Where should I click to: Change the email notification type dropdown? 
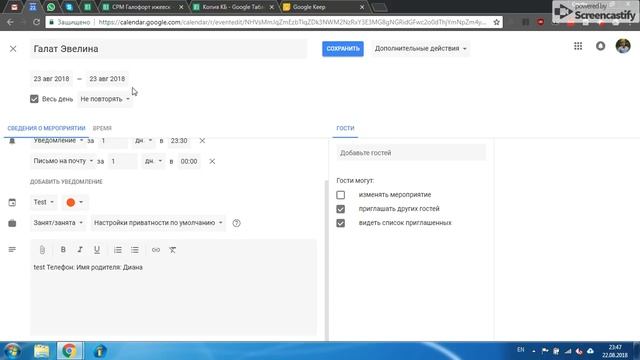point(63,161)
